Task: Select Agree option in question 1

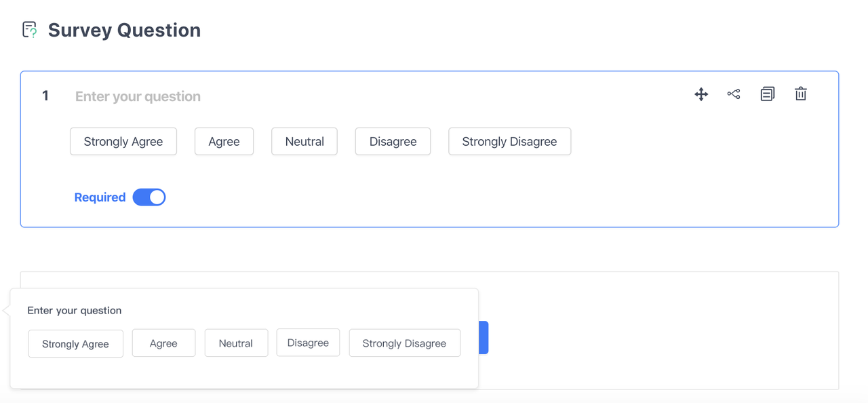Action: 224,142
